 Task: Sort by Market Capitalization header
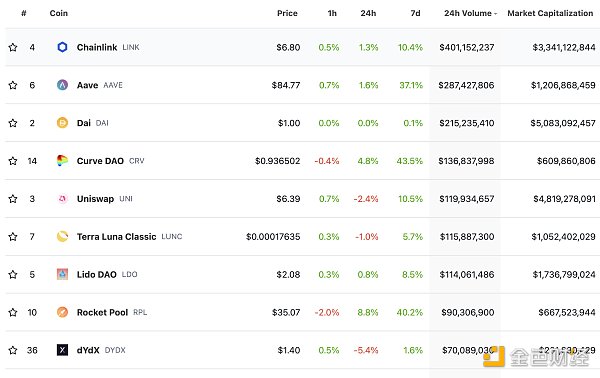tap(550, 13)
